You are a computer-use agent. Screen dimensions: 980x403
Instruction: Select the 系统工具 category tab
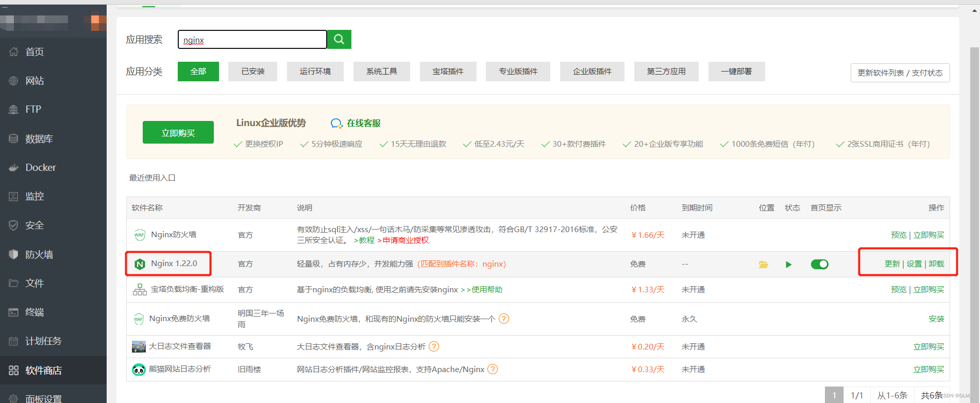(x=382, y=72)
